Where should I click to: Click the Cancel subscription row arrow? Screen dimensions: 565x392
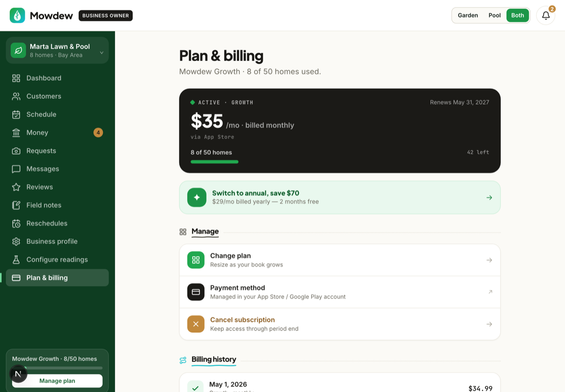click(x=489, y=324)
